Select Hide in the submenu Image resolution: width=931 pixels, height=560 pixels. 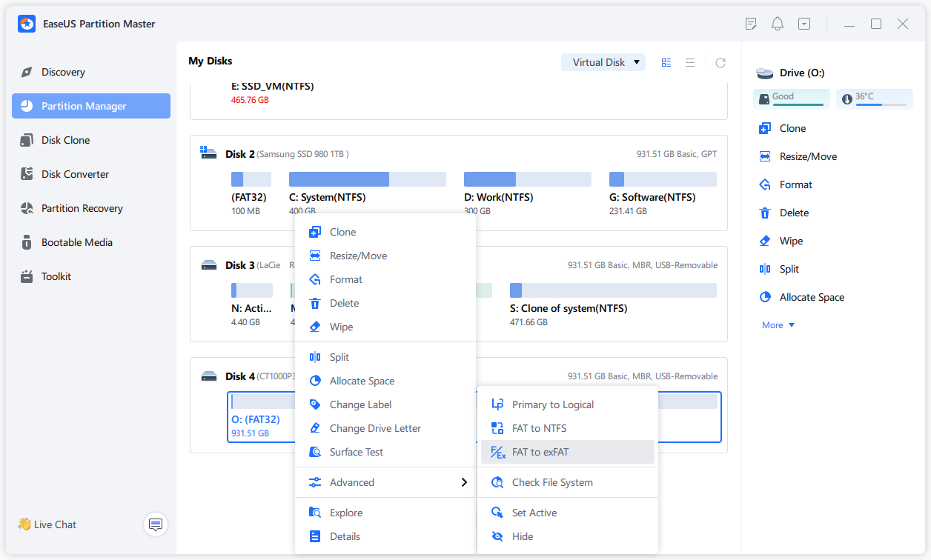568,536
